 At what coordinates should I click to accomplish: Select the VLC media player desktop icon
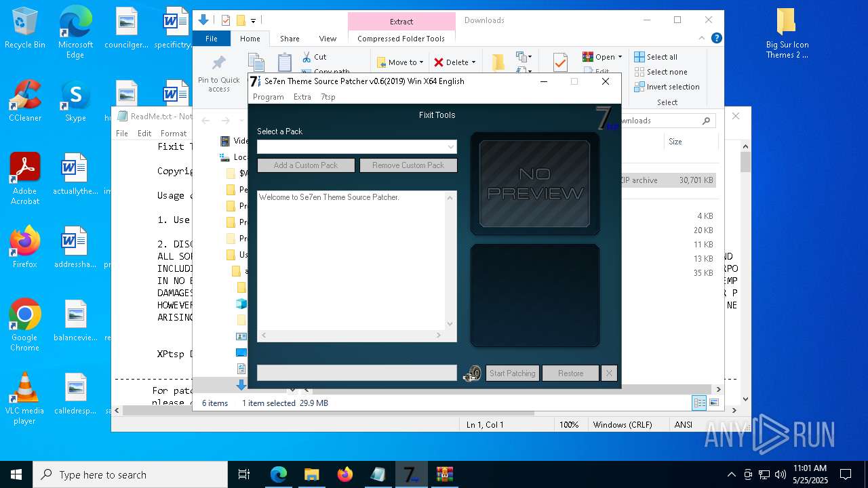tap(25, 399)
